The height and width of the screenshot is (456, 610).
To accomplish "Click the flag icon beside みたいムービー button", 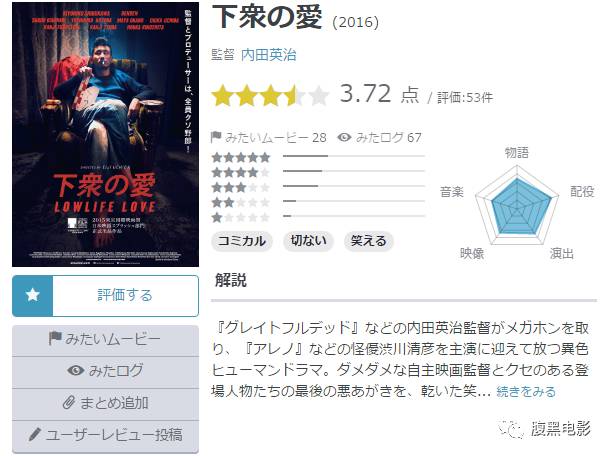I will coord(55,338).
